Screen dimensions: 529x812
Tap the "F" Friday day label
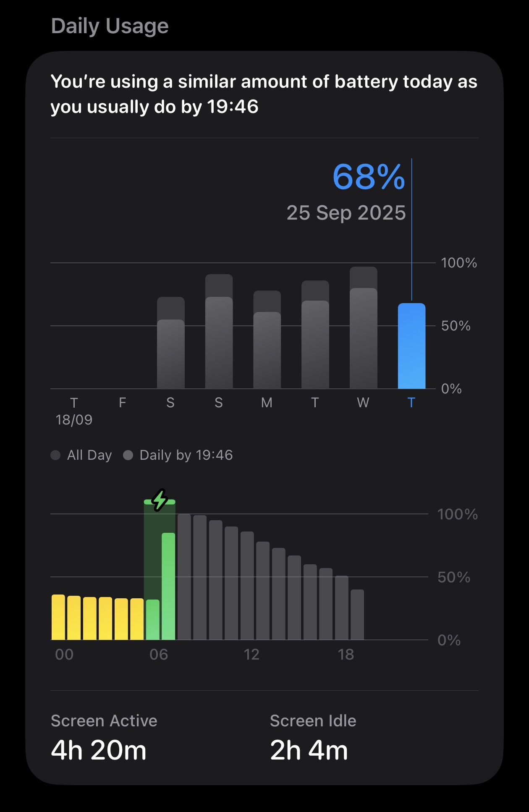point(122,403)
